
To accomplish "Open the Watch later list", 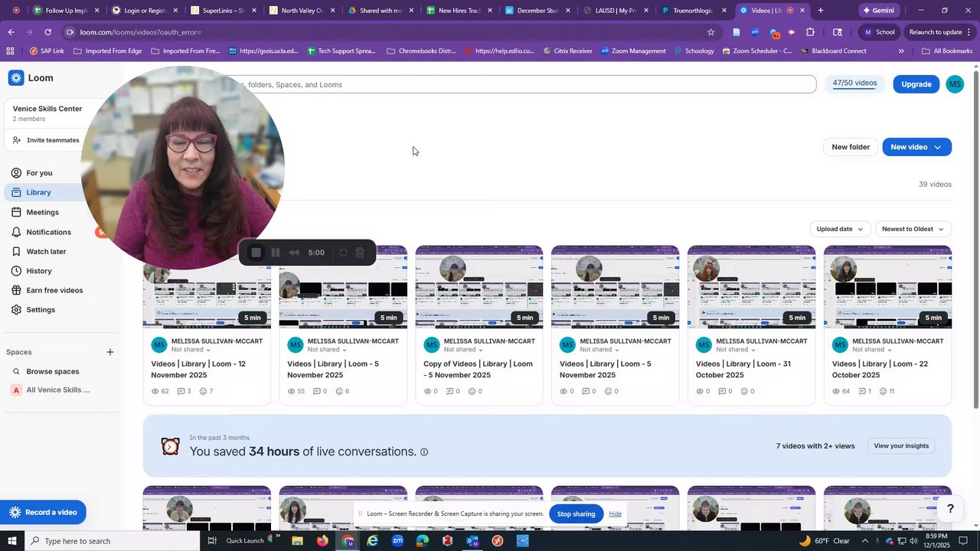I will tap(46, 251).
